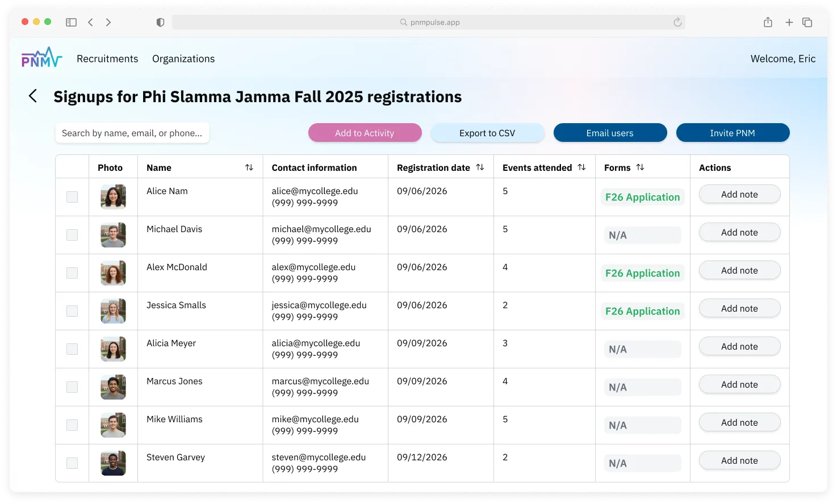Reload the page in address bar
837x504 pixels.
[x=677, y=22]
